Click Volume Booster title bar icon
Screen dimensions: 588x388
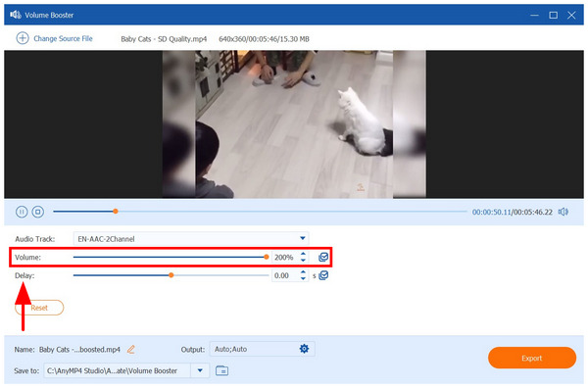16,15
